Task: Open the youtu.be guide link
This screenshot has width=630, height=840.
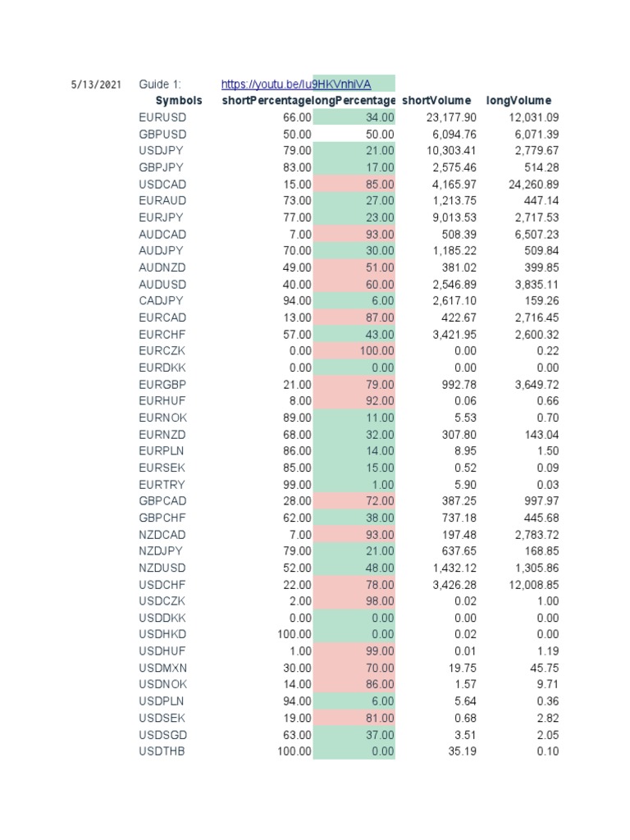Action: [x=296, y=84]
